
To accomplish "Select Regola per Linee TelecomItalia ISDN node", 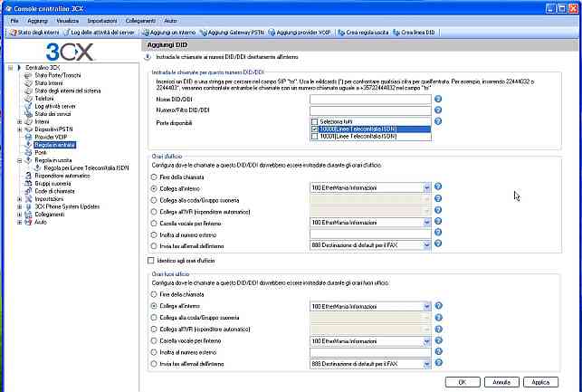I will (x=86, y=168).
